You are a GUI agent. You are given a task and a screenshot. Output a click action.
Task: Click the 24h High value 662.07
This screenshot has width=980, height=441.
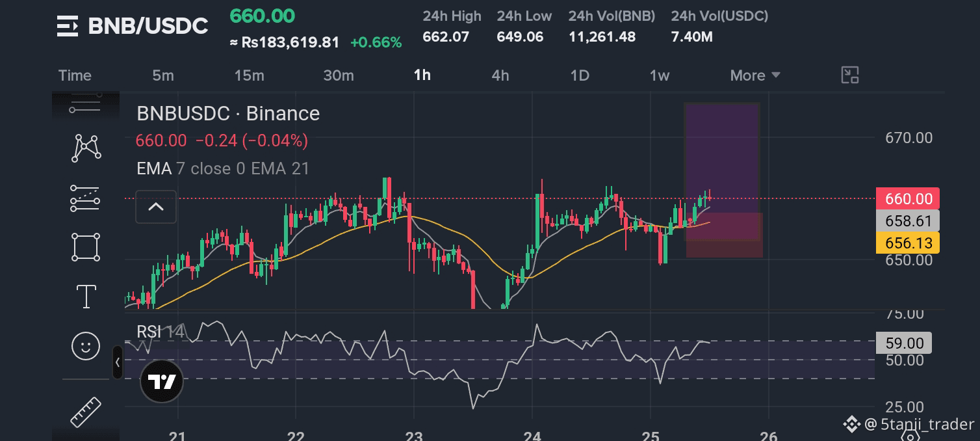coord(446,37)
